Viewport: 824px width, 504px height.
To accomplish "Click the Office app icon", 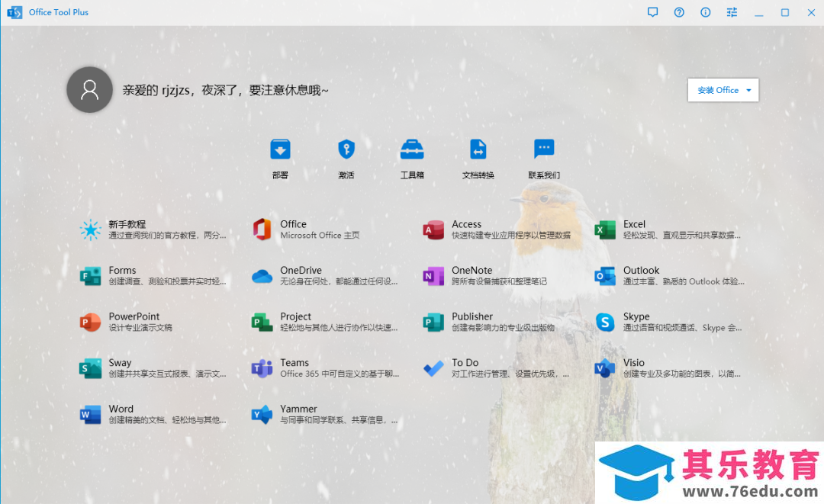I will [x=262, y=230].
